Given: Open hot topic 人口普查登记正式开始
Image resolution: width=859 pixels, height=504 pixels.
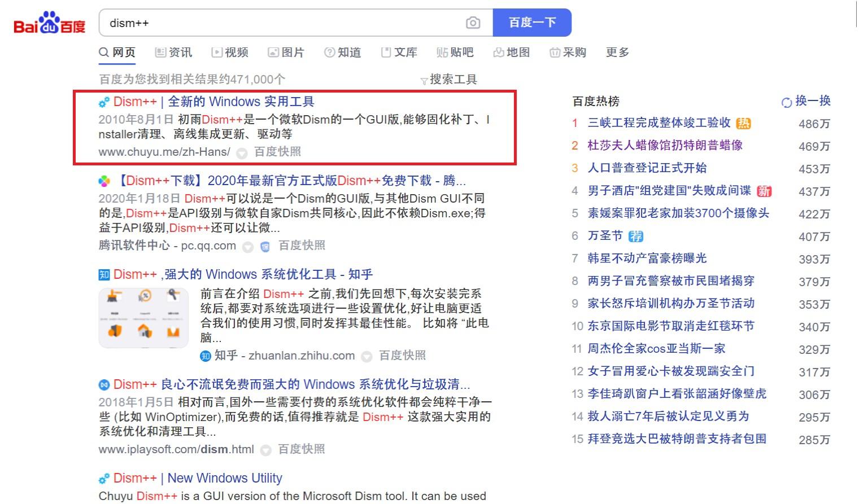Looking at the screenshot, I should click(x=647, y=168).
